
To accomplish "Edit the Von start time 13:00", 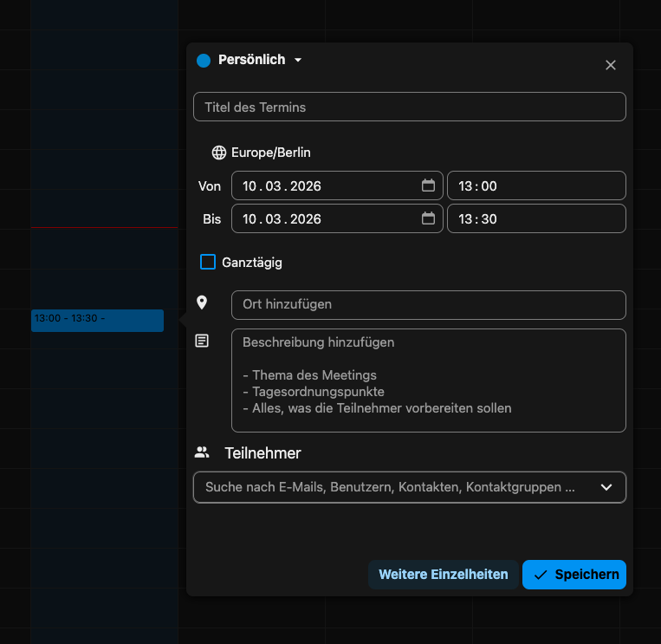I will coord(535,185).
